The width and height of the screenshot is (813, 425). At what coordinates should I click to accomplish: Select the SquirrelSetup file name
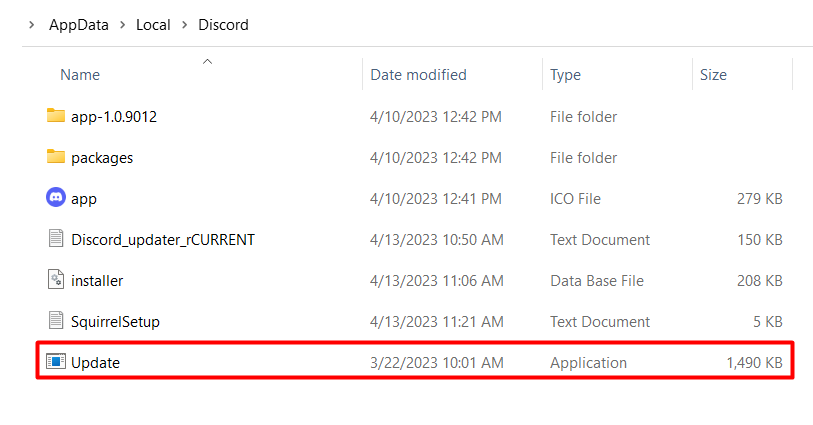tap(115, 321)
